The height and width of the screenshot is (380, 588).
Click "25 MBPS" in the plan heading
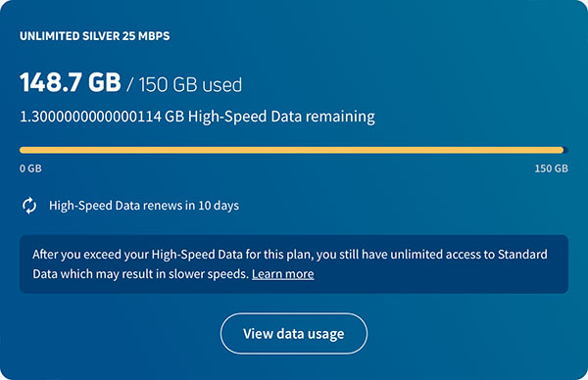[146, 36]
